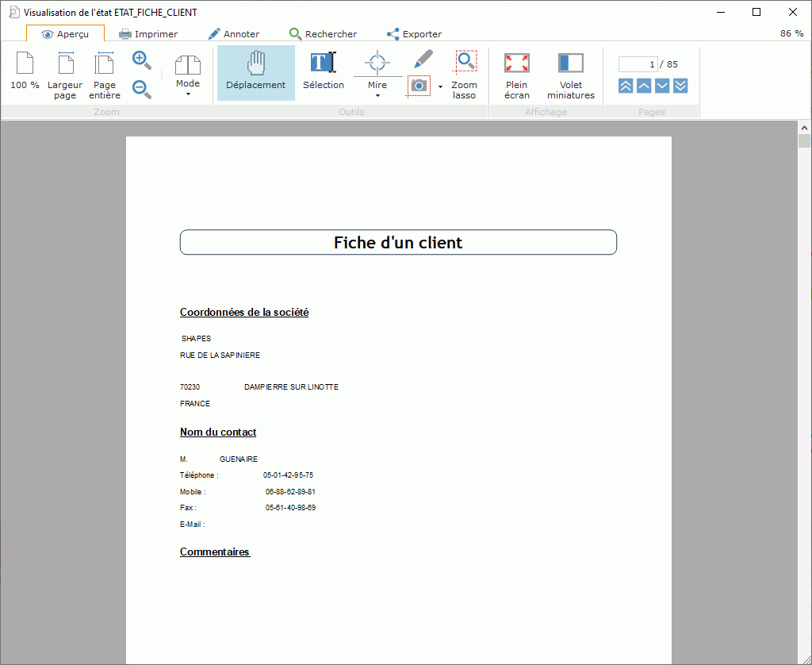
Task: Click mobile number 06-88-62-89-81
Action: tap(290, 491)
